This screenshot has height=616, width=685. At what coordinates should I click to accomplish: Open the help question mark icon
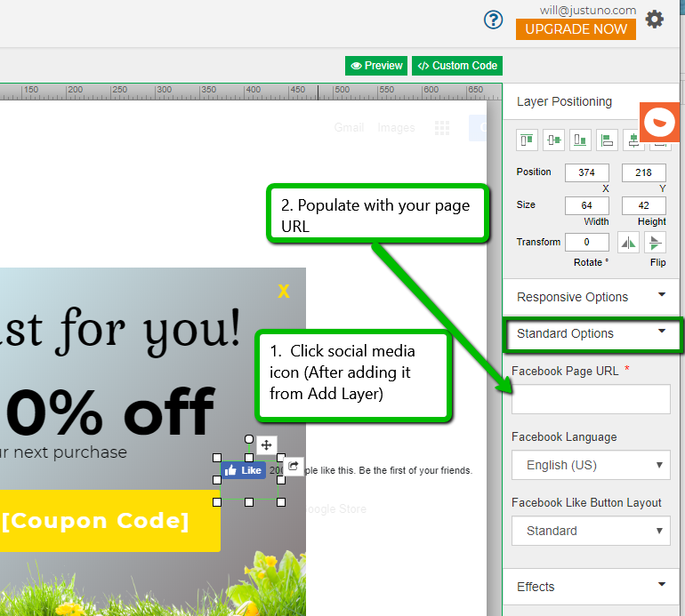(x=494, y=20)
